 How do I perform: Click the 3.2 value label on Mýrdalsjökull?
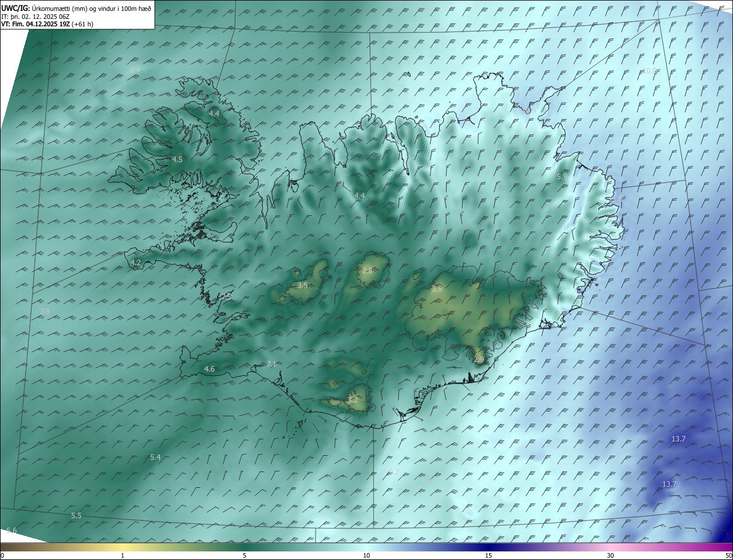point(353,400)
